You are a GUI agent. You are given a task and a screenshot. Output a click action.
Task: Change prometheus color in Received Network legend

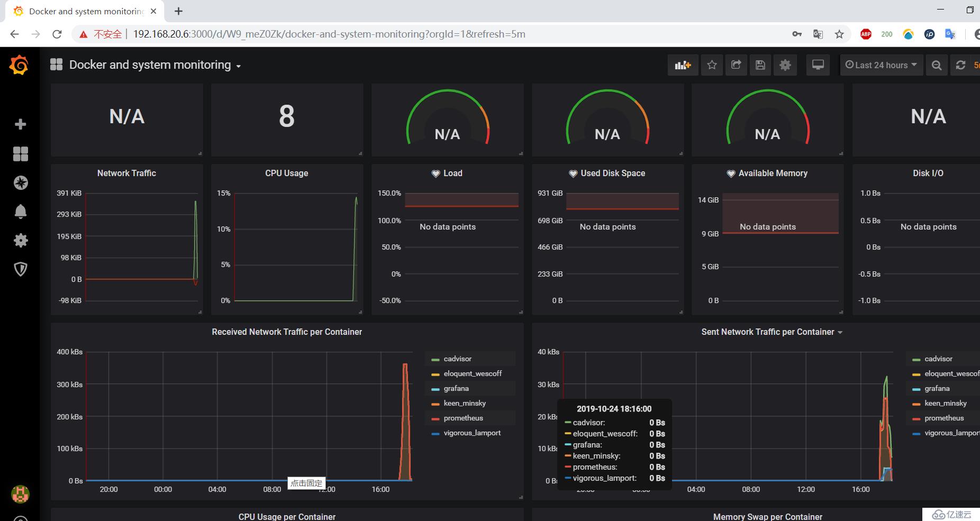(435, 419)
